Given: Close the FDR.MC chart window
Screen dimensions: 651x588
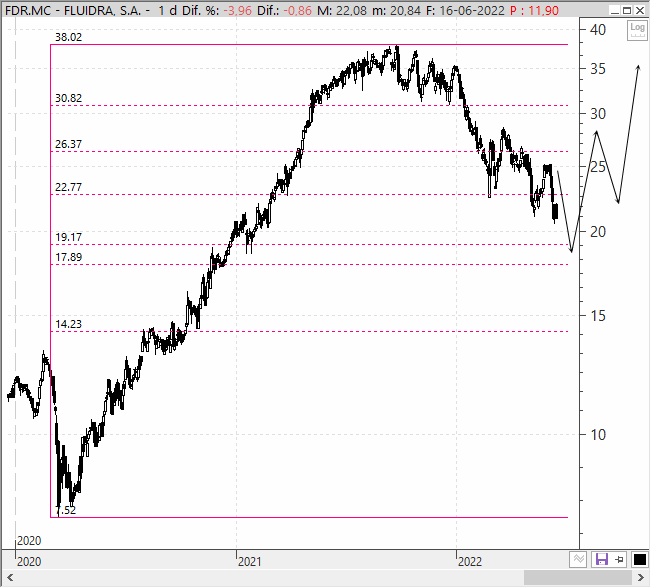Looking at the screenshot, I should click(640, 10).
